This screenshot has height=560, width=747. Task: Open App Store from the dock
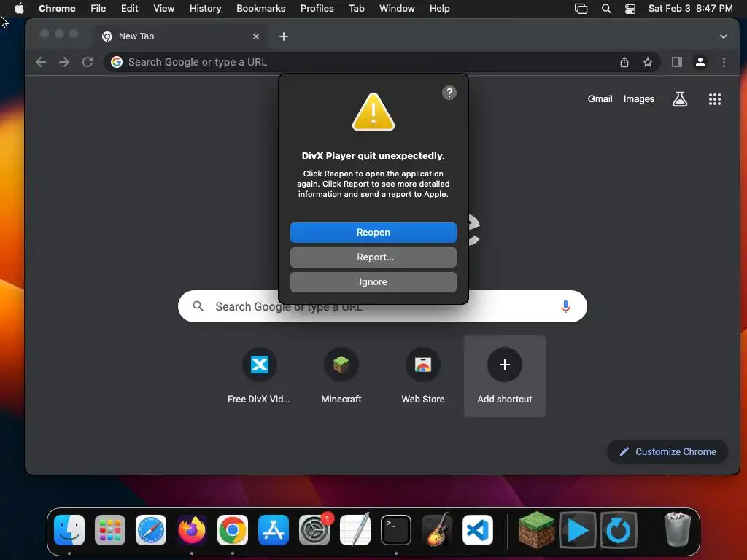coord(274,530)
